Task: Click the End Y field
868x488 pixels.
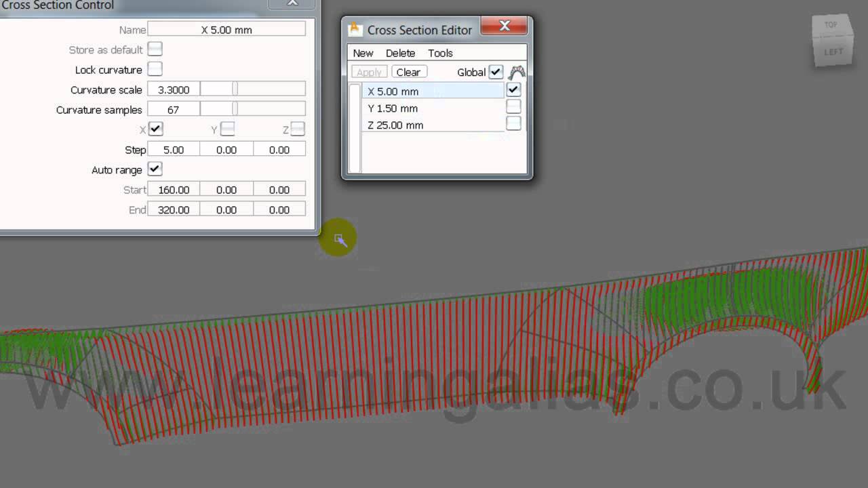Action: (226, 210)
